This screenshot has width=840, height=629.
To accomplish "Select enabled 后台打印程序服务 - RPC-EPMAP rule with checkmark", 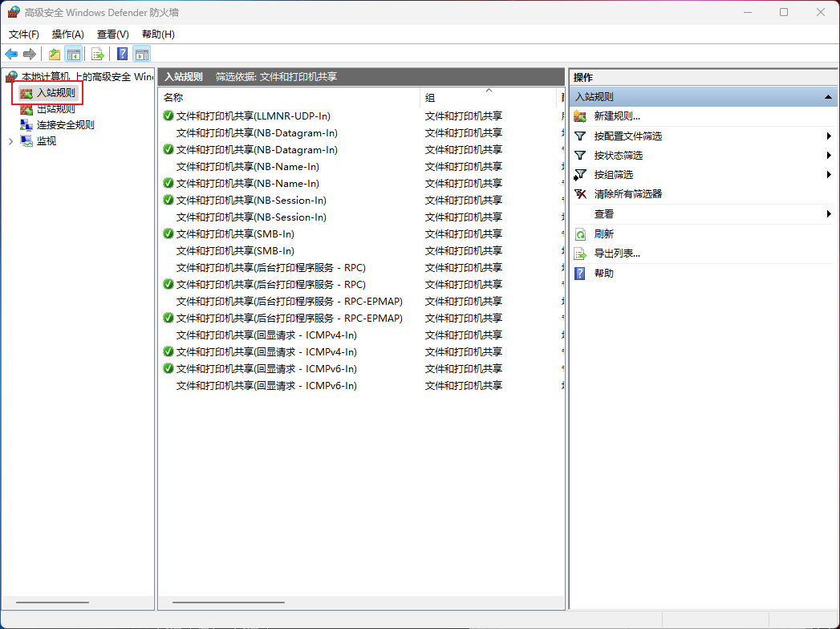I will tap(290, 318).
